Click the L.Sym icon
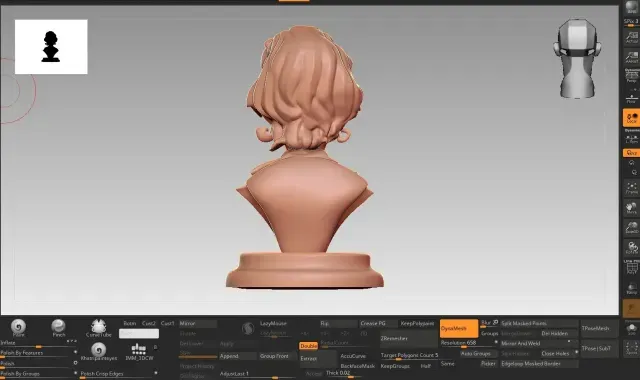640x380 pixels. point(631,139)
